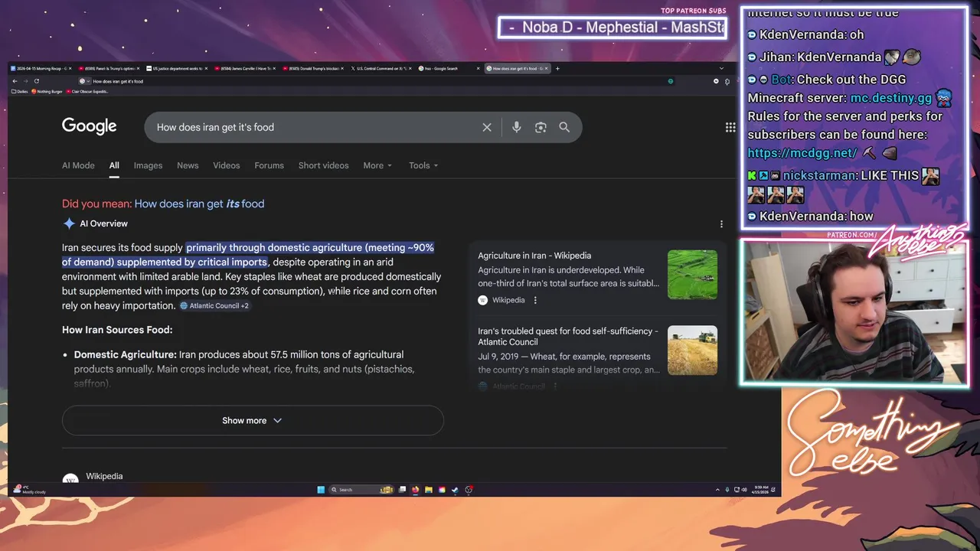Switch to AI Mode tab
Image resolution: width=980 pixels, height=551 pixels.
point(78,165)
